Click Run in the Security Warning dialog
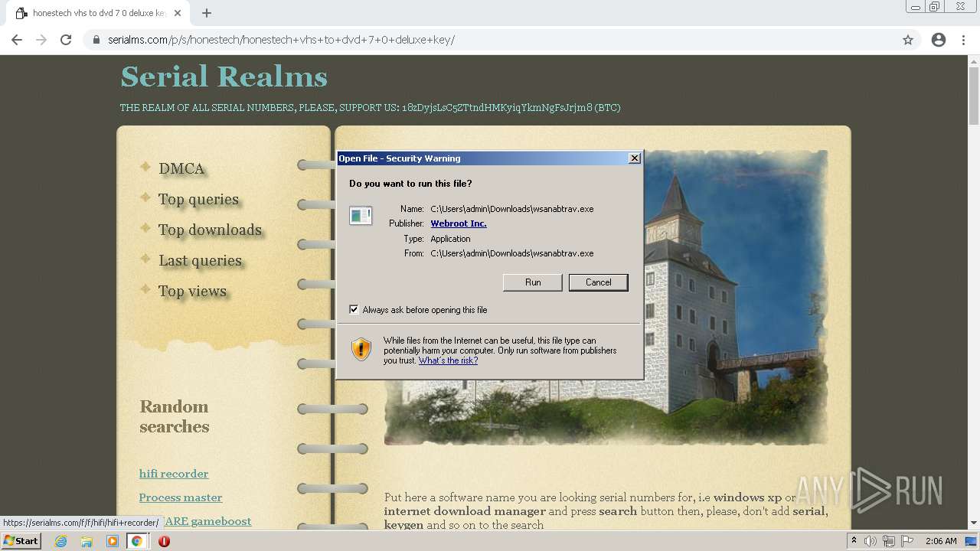Screen dimensions: 980x551 [x=533, y=282]
